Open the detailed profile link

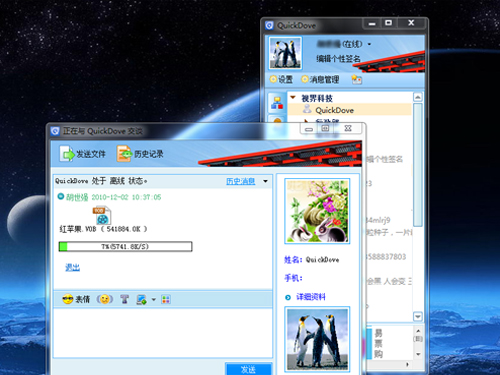[311, 297]
